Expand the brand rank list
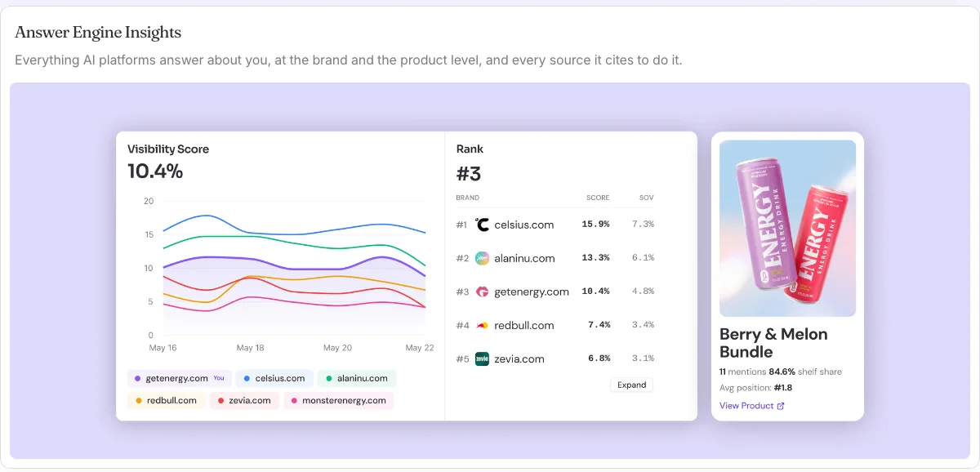This screenshot has height=472, width=980. pyautogui.click(x=631, y=385)
